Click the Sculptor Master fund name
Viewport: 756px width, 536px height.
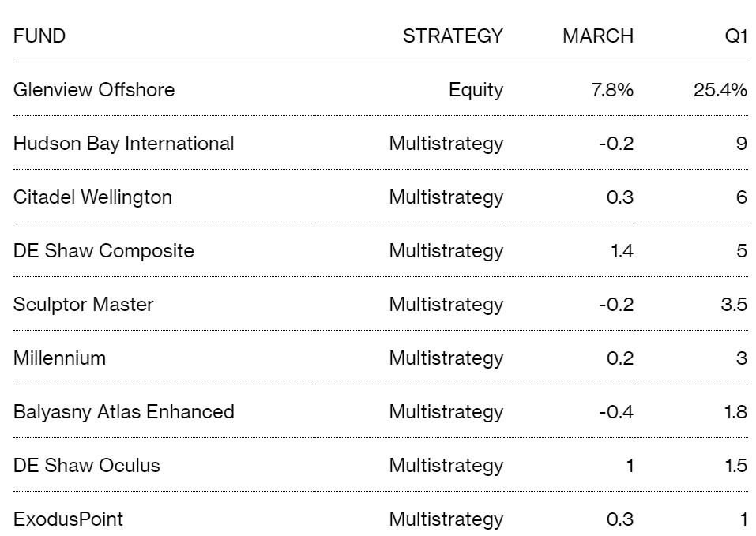[84, 305]
